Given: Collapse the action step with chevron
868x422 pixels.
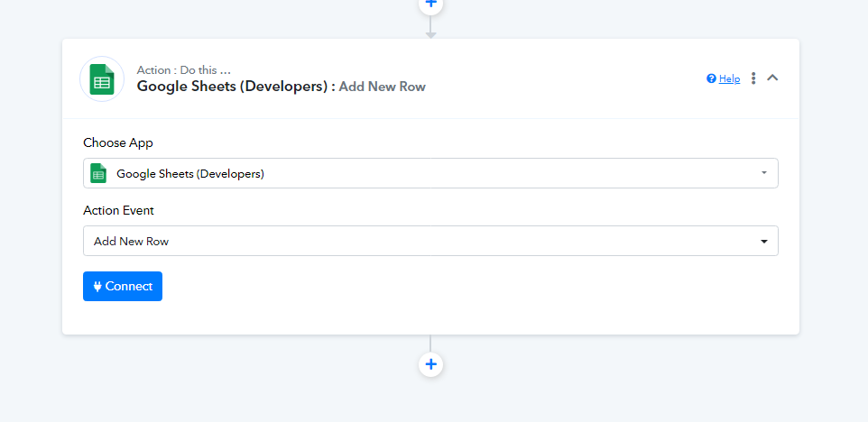Looking at the screenshot, I should [x=772, y=78].
